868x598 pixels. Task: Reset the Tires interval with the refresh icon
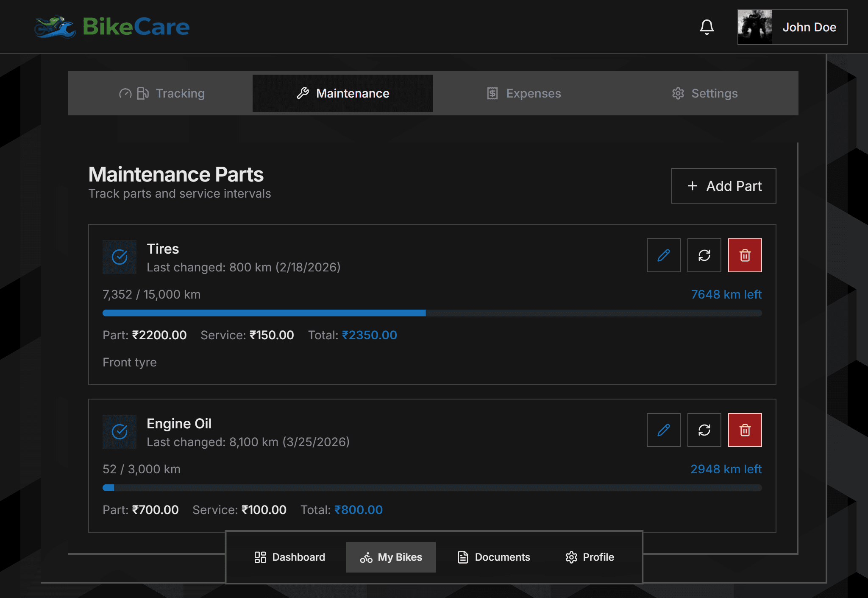pos(704,255)
